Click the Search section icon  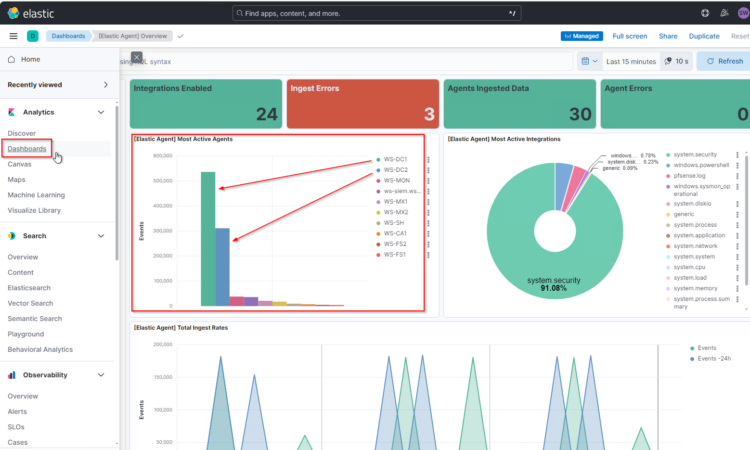tap(11, 236)
